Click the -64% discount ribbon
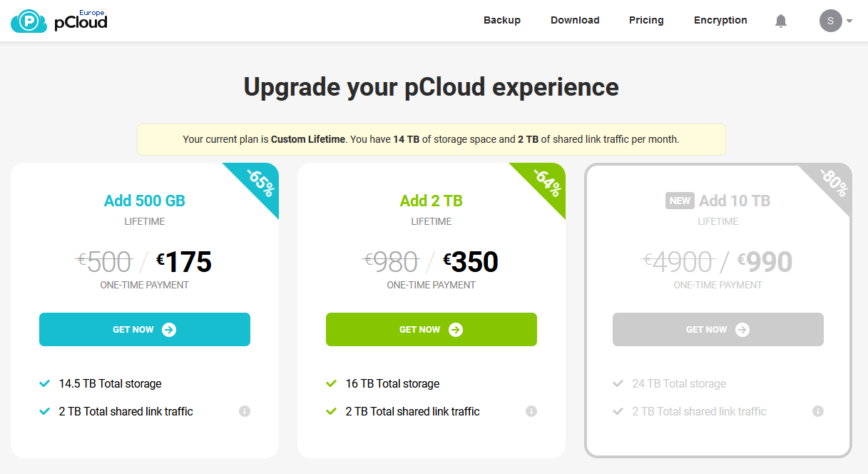The image size is (868, 474). click(545, 183)
